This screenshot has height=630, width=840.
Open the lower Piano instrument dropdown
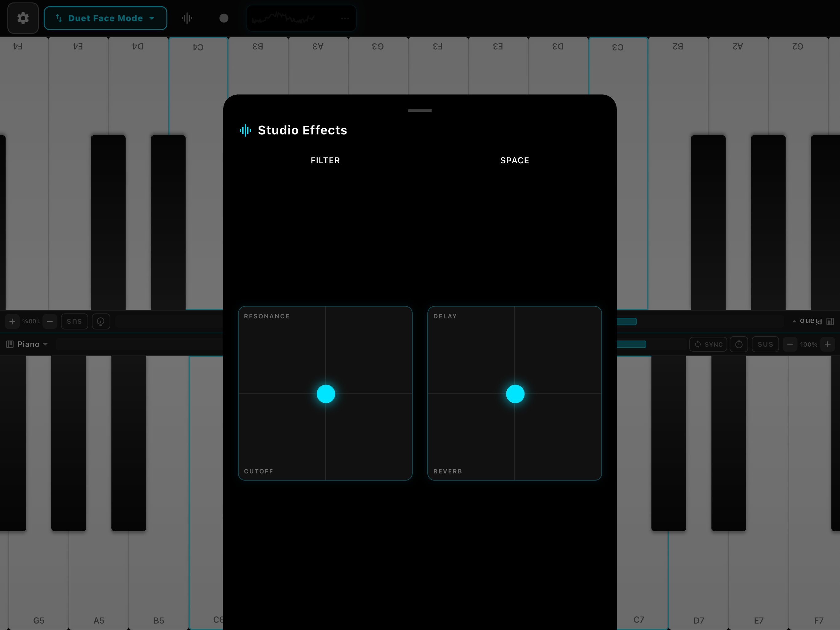[x=27, y=344]
